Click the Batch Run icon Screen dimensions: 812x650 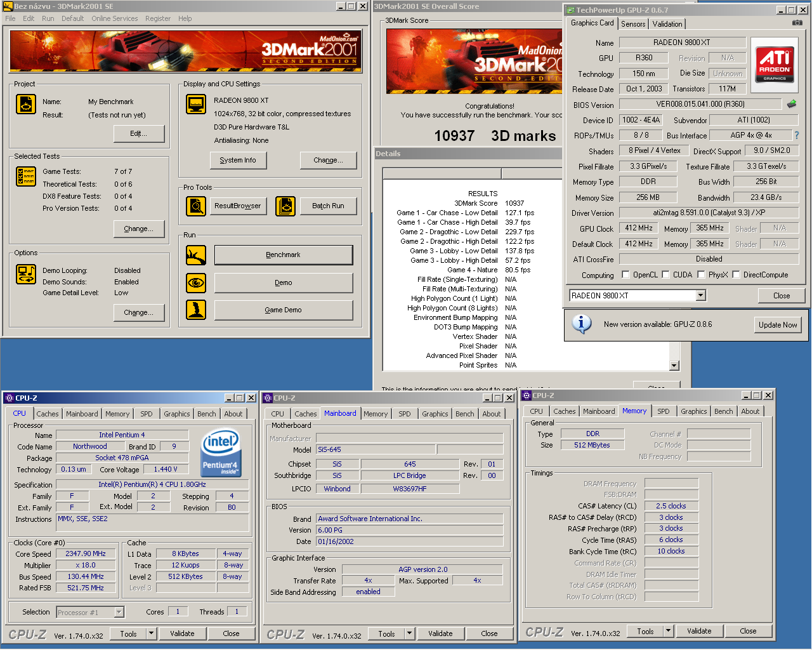[285, 206]
